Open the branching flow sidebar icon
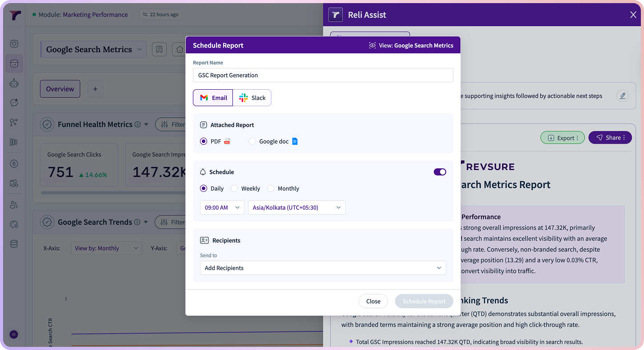 coord(14,123)
